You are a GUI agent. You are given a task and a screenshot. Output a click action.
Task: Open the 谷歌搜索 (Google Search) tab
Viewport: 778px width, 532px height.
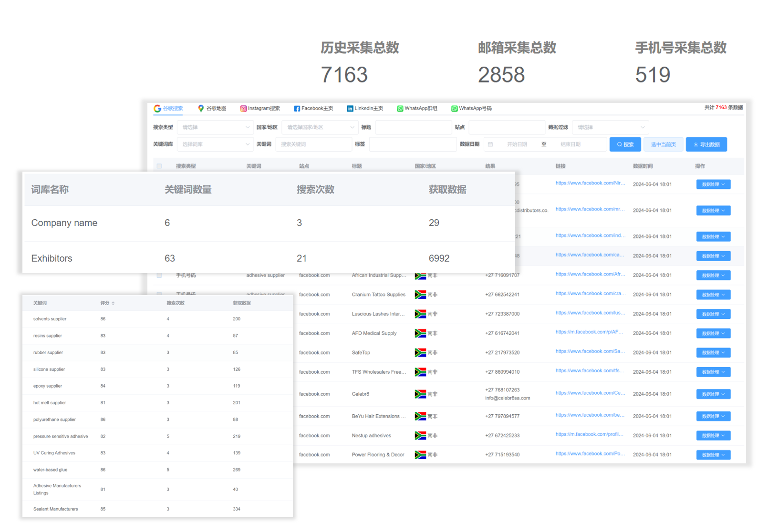pos(168,108)
